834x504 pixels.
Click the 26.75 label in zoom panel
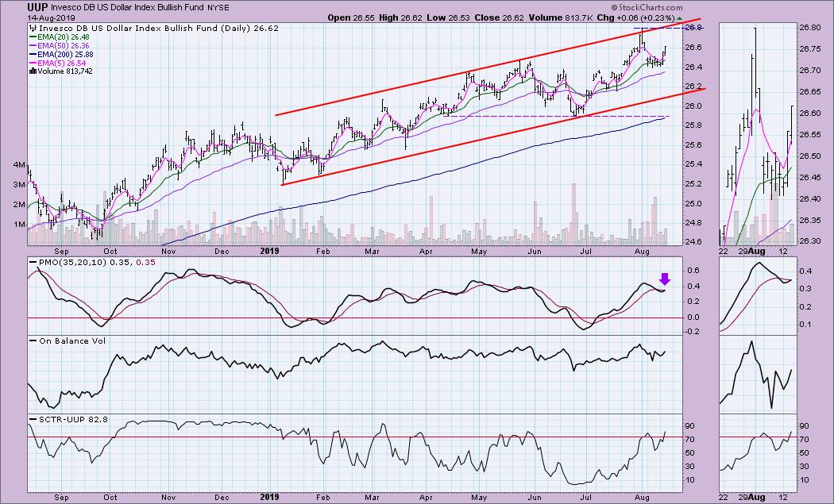[810, 49]
